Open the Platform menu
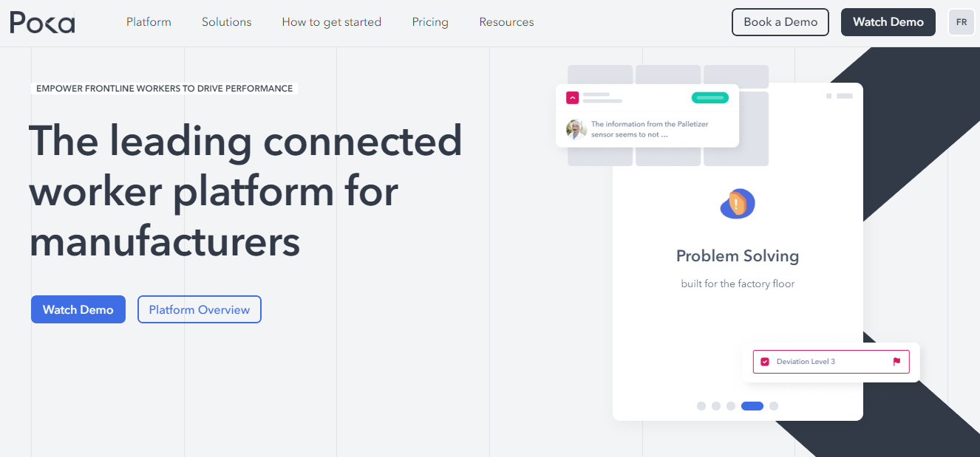 click(x=149, y=22)
